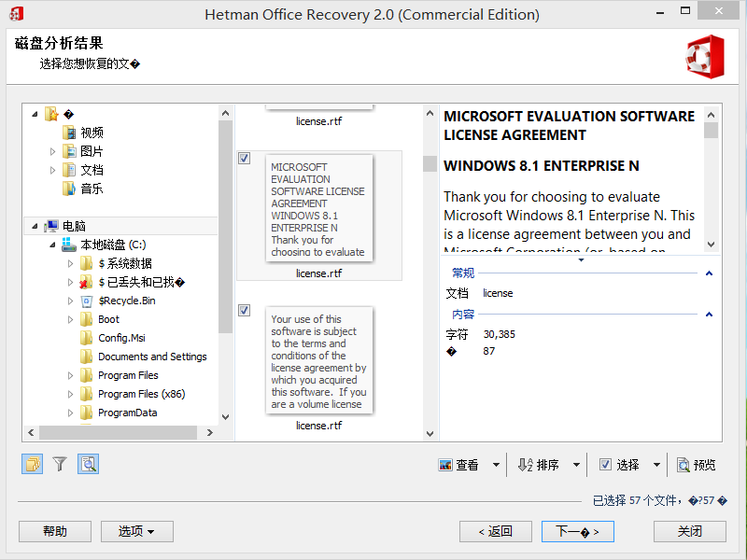The width and height of the screenshot is (747, 560).
Task: Expand the 文档 tree node
Action: coord(52,170)
